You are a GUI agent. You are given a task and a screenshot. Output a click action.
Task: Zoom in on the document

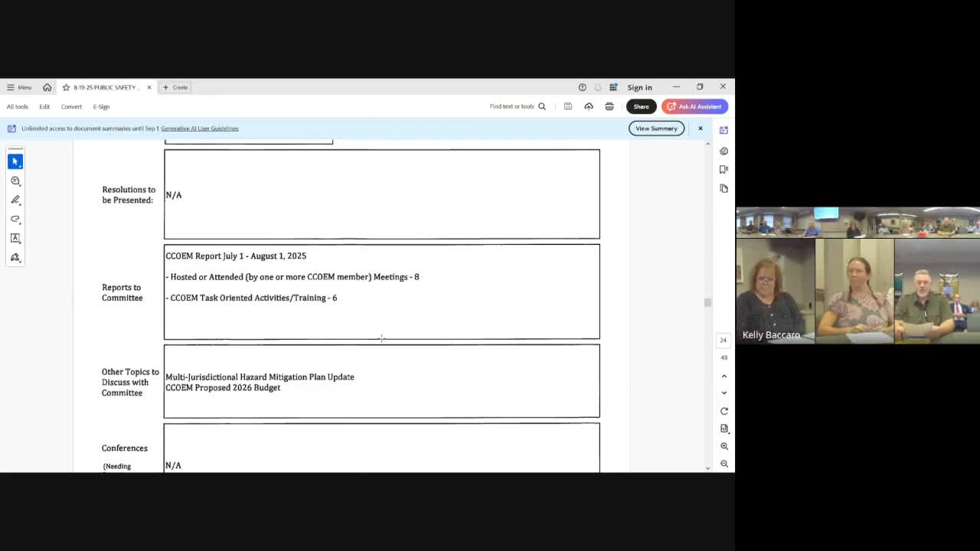pos(724,446)
